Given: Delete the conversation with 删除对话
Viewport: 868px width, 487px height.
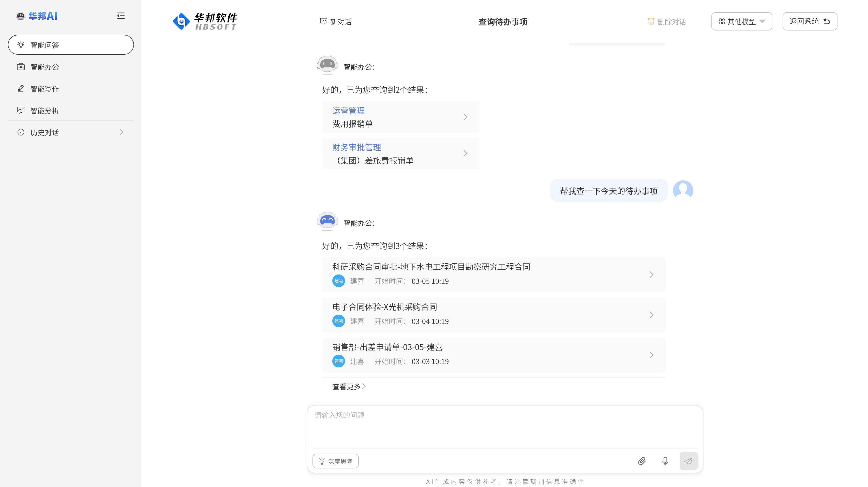Looking at the screenshot, I should coord(667,22).
